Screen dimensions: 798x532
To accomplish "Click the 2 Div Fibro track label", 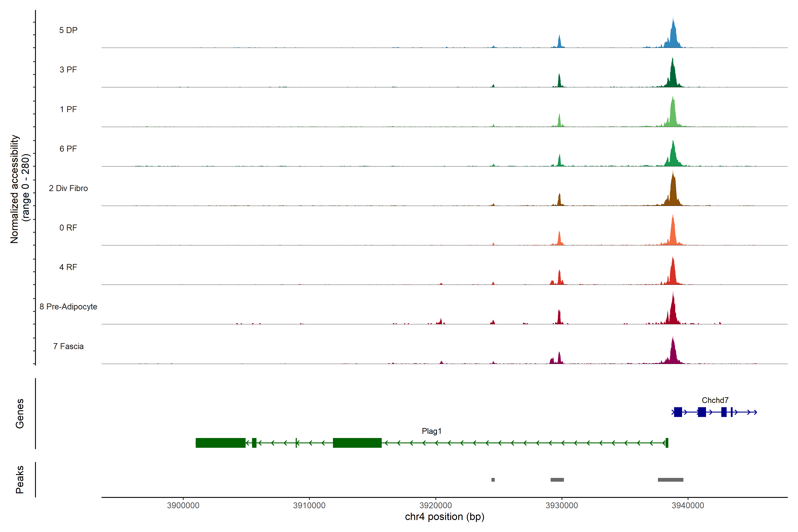I will (68, 188).
